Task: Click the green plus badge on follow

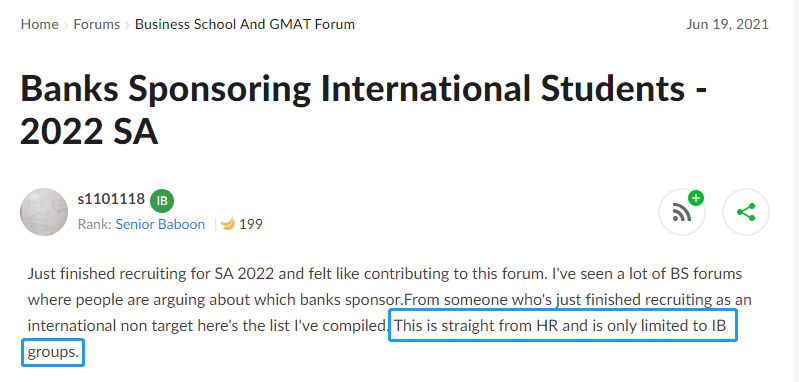Action: (695, 198)
